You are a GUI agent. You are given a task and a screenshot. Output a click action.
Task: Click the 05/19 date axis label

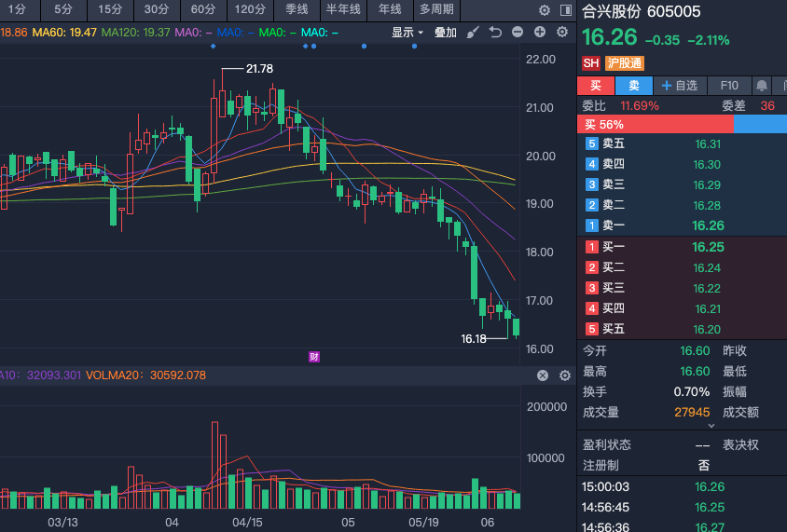click(x=423, y=523)
